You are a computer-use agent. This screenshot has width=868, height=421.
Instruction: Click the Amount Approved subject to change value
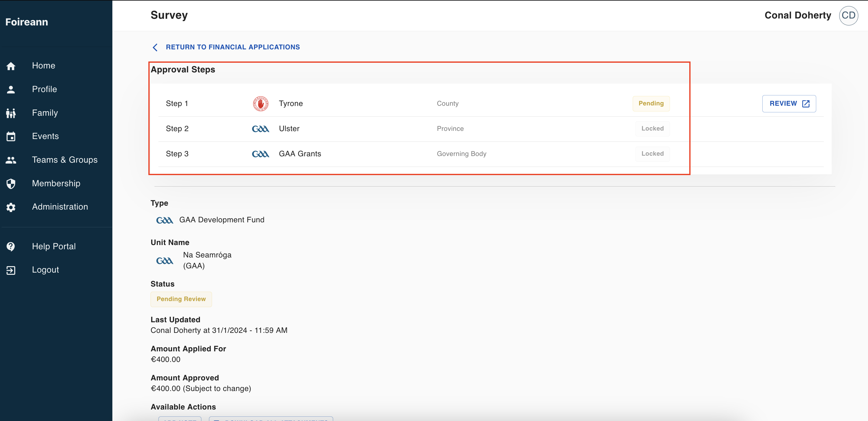tap(201, 388)
